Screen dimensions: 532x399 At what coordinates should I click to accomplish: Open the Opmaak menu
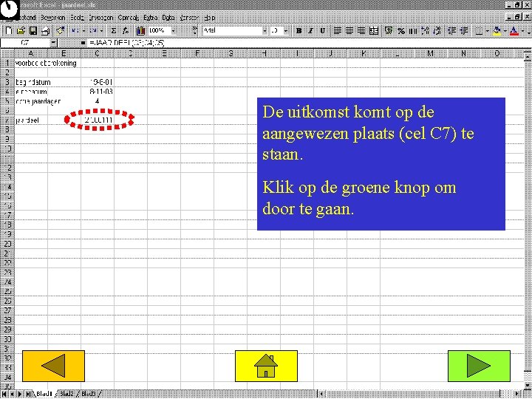(129, 18)
